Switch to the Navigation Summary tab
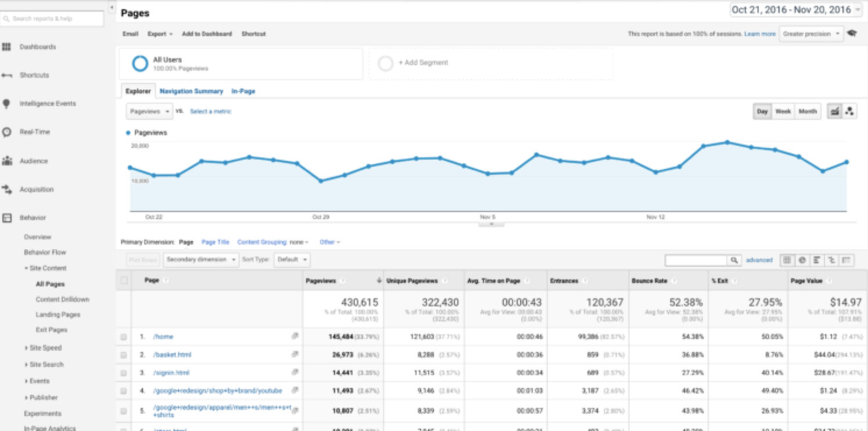Screen dimensions: 868x431 191,91
